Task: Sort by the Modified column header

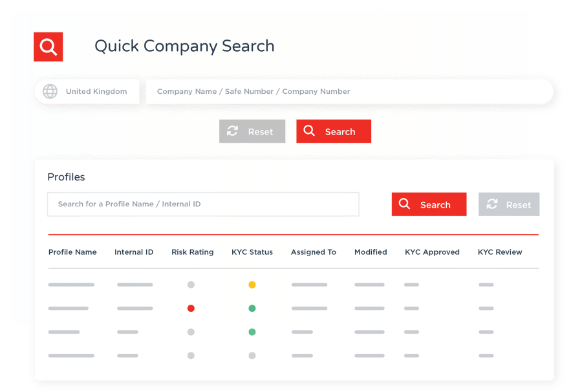Action: (x=370, y=252)
